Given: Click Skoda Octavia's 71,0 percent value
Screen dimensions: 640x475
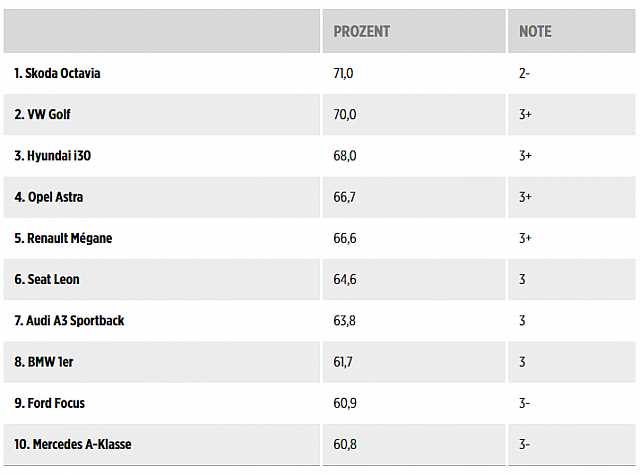Looking at the screenshot, I should [344, 73].
